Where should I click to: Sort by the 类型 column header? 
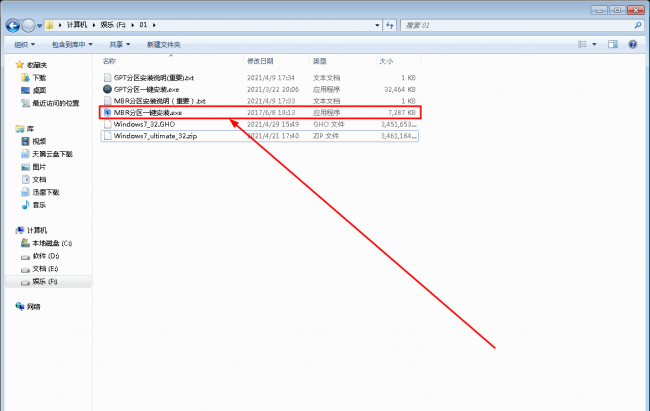coord(320,61)
